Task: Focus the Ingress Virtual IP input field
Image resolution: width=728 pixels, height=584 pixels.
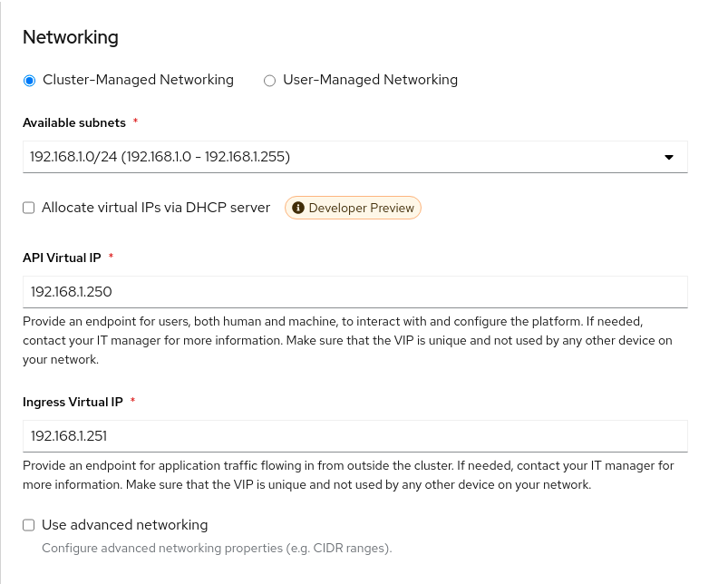Action: tap(354, 435)
